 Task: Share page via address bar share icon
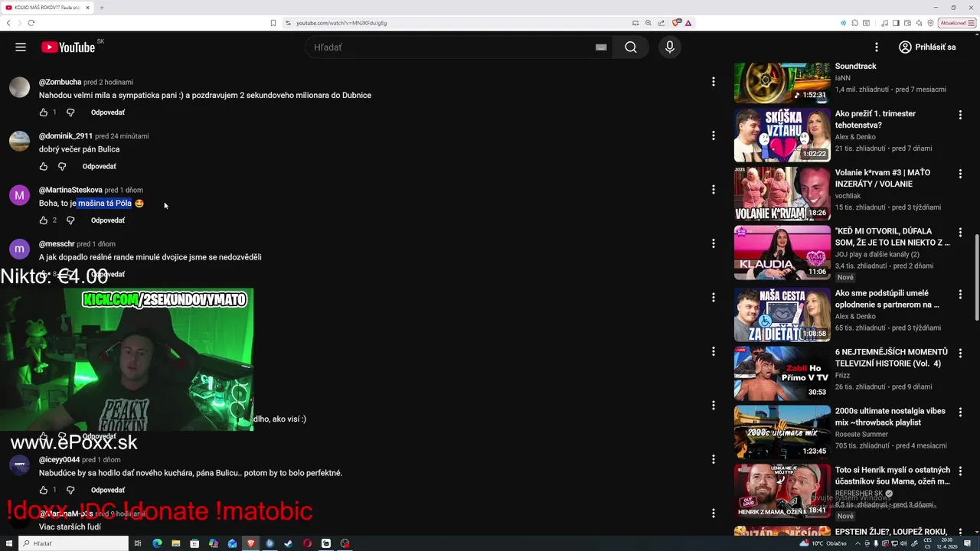pos(661,23)
